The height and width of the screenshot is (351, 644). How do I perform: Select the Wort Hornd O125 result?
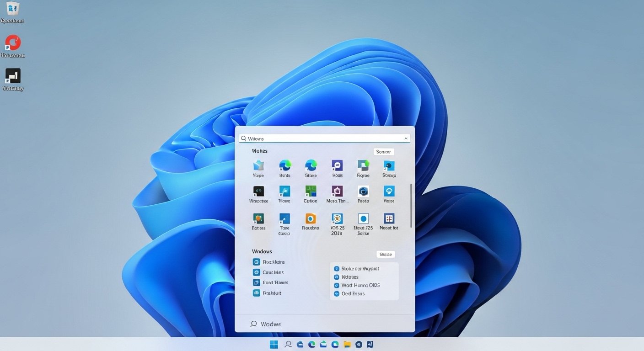coord(361,285)
